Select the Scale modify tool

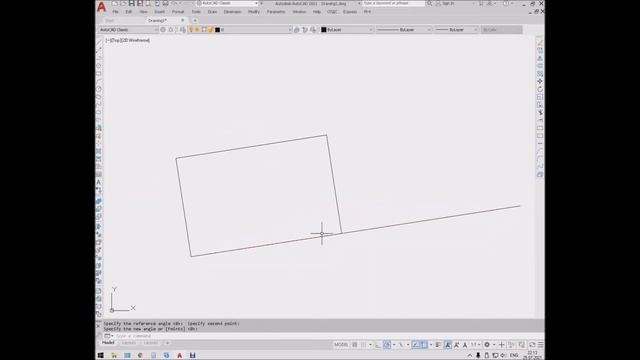point(540,97)
